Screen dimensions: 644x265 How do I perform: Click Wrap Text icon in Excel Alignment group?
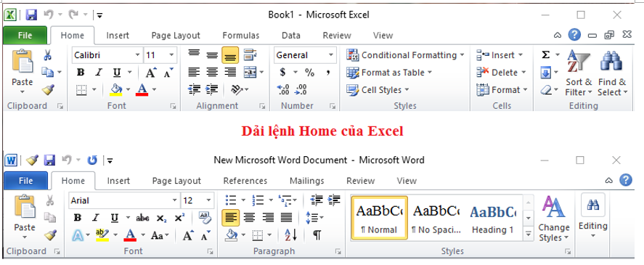click(250, 54)
